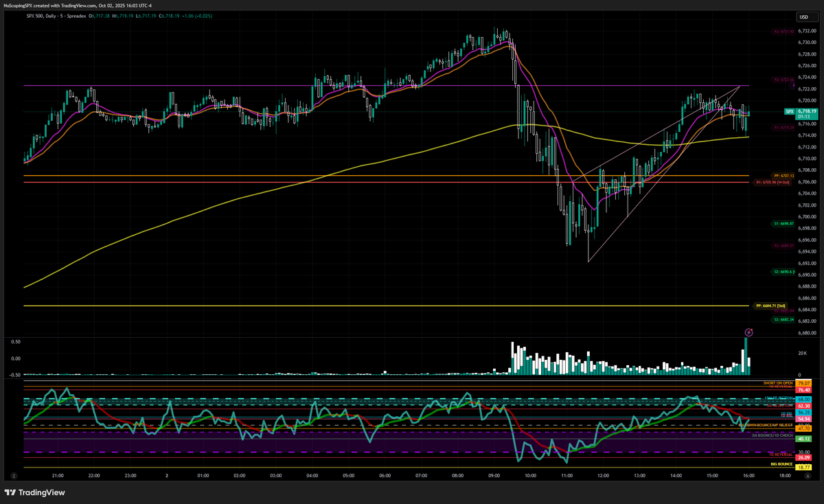Click the cyan 68.00 indicator value tag
Image resolution: width=824 pixels, height=504 pixels.
point(804,399)
